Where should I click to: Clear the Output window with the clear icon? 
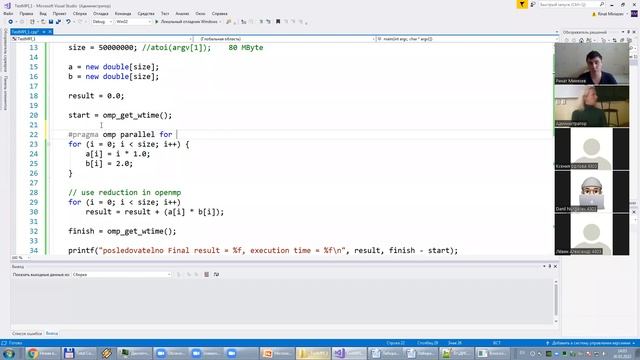click(x=207, y=275)
